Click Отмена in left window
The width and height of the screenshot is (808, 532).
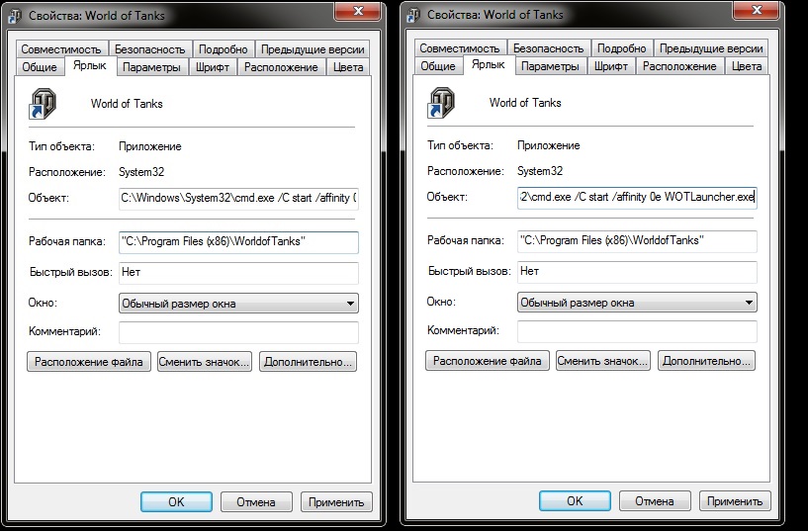coord(256,501)
